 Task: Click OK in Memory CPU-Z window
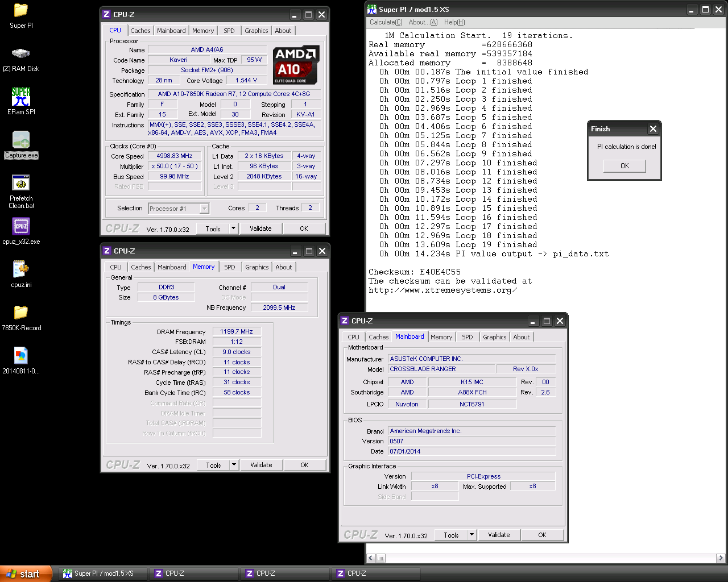pos(304,465)
